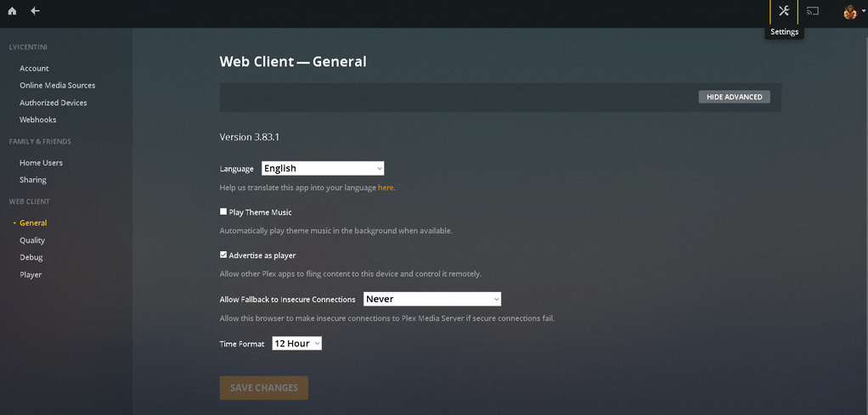The height and width of the screenshot is (415, 868).
Task: Select Online Media Sources in the sidebar
Action: [x=57, y=85]
